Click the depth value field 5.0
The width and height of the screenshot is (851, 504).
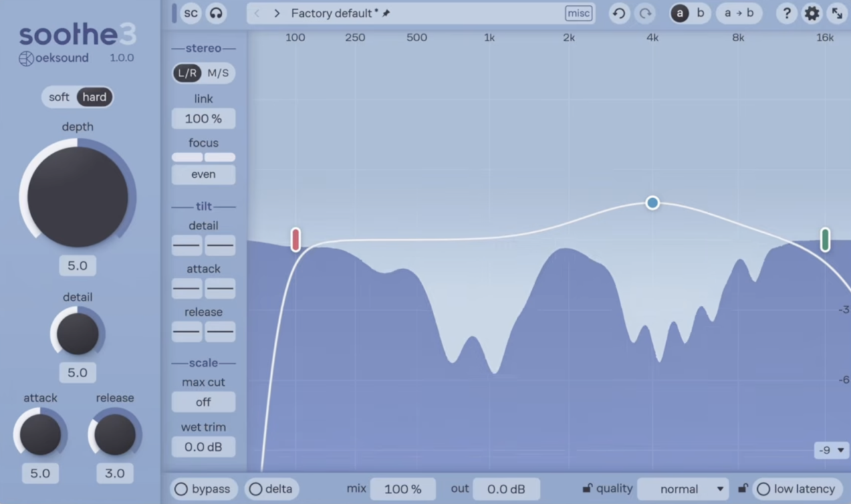tap(78, 266)
